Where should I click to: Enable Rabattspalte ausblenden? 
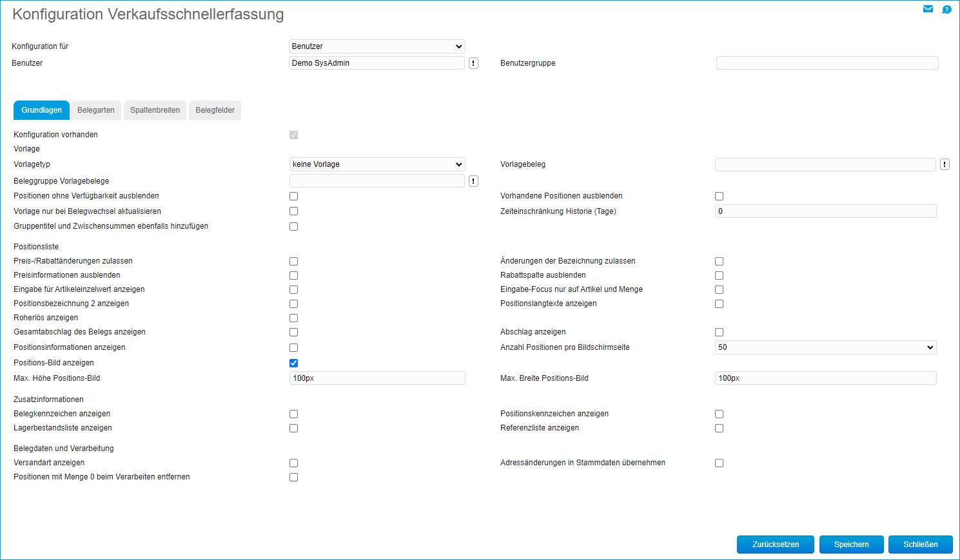pyautogui.click(x=719, y=275)
